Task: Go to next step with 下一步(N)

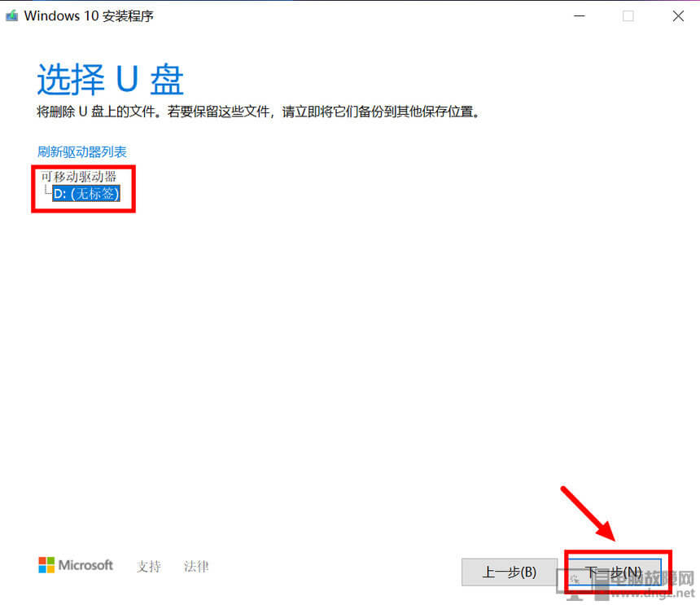Action: click(x=614, y=572)
